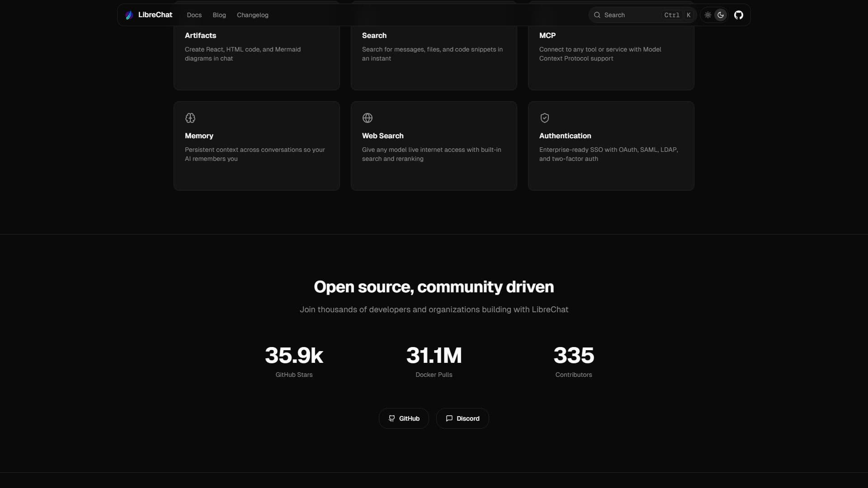Click 'Create React, HTML code' description

pyautogui.click(x=243, y=54)
